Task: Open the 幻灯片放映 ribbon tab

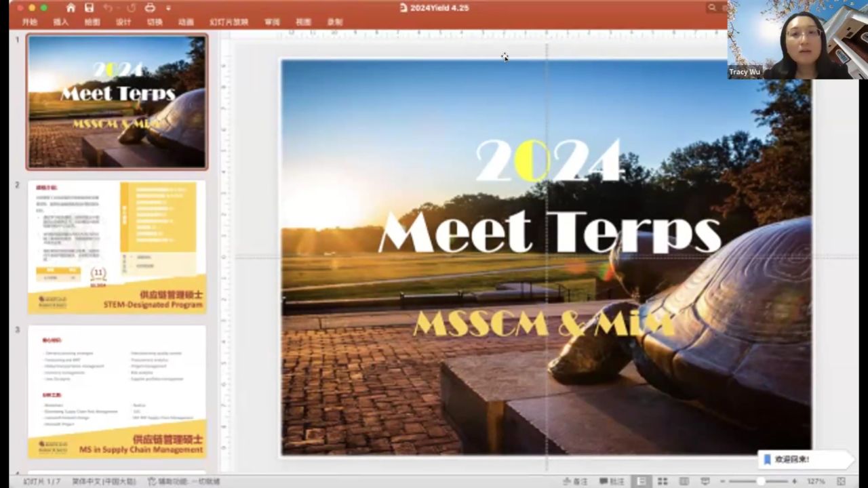Action: (229, 22)
